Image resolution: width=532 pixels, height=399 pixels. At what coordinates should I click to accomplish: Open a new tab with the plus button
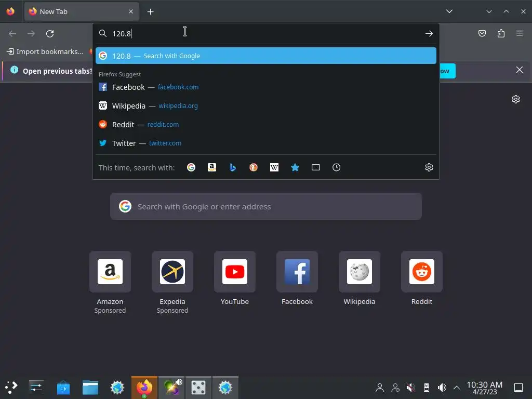pos(150,11)
